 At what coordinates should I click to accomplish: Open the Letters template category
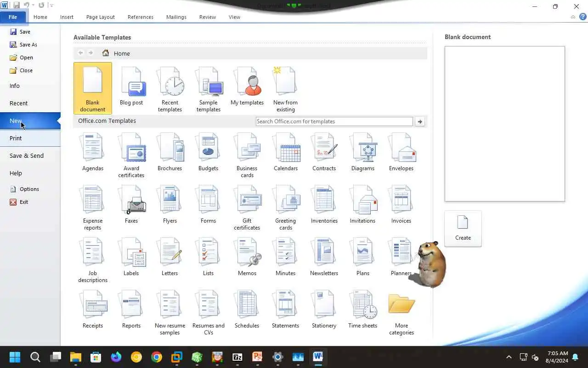click(170, 257)
